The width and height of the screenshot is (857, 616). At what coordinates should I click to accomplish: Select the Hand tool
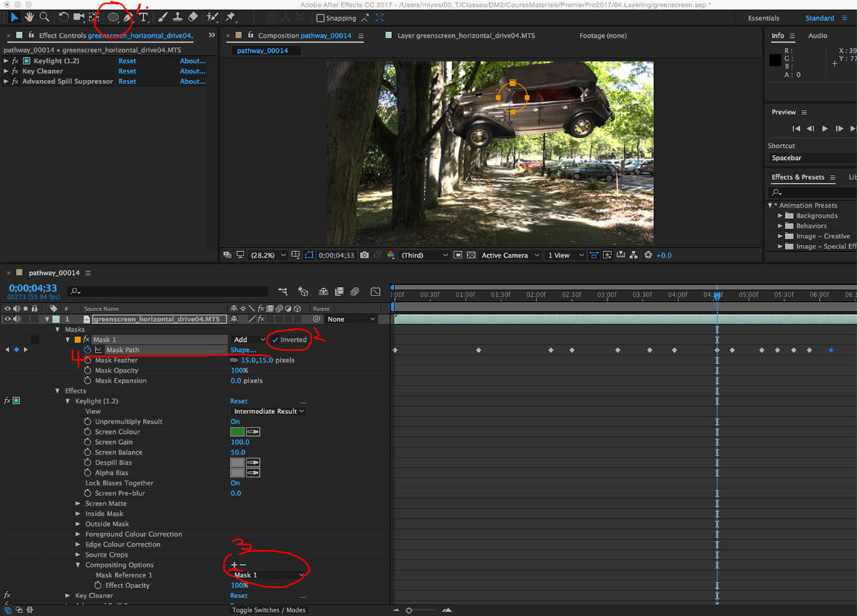[29, 17]
